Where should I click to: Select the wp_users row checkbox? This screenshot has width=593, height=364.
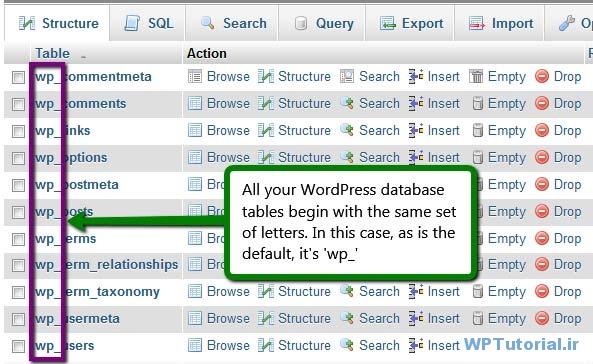pyautogui.click(x=18, y=346)
